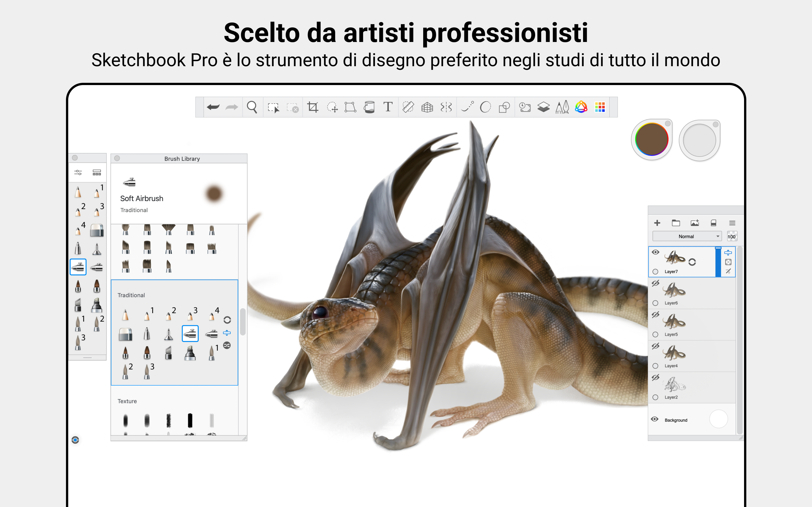The width and height of the screenshot is (812, 507).
Task: Activate the Flood Fill bucket tool
Action: click(369, 107)
